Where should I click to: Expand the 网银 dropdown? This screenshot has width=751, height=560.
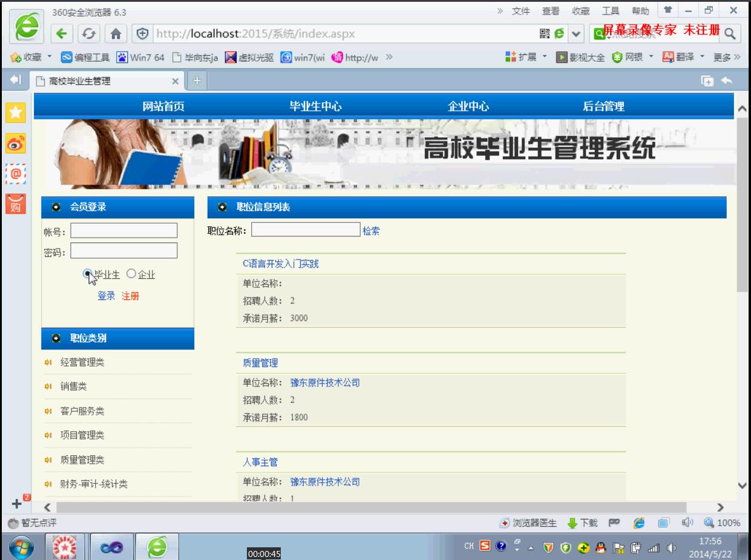pos(651,57)
